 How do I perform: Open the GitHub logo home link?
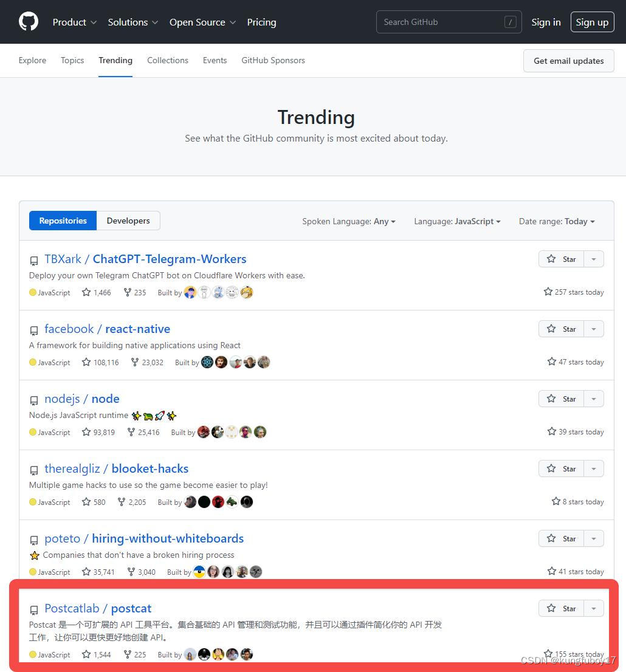[29, 21]
